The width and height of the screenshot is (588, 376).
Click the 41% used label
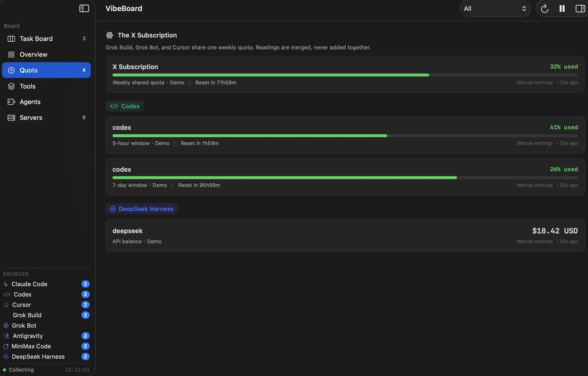tap(564, 128)
